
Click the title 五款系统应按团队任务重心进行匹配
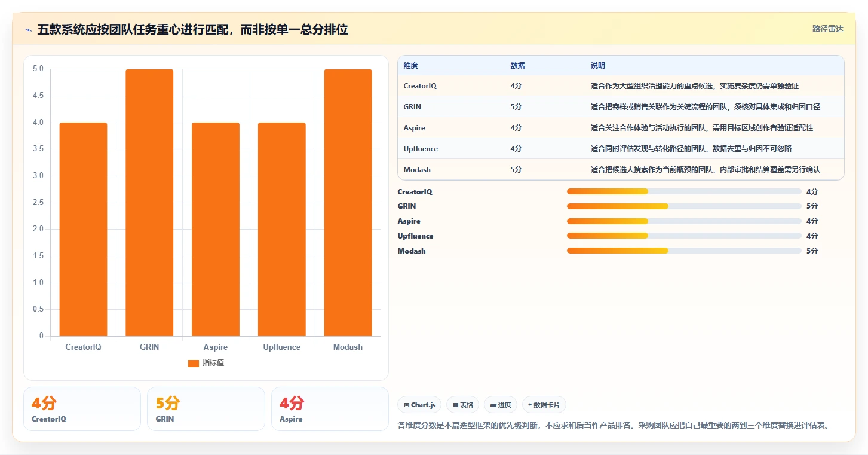(x=192, y=29)
